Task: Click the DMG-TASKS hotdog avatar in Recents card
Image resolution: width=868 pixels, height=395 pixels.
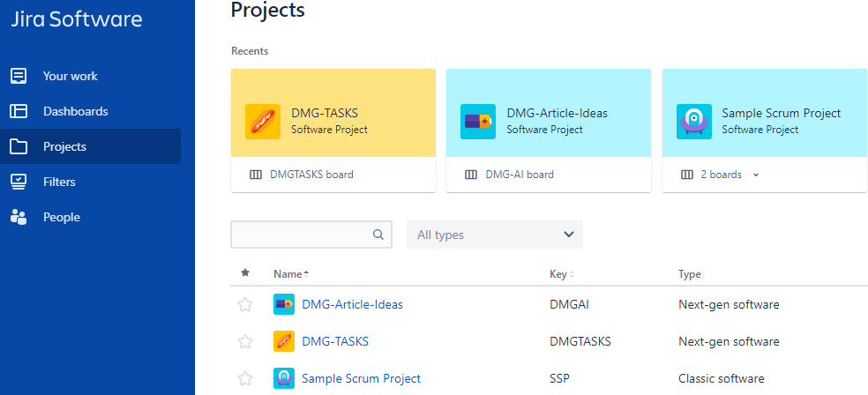Action: [262, 122]
